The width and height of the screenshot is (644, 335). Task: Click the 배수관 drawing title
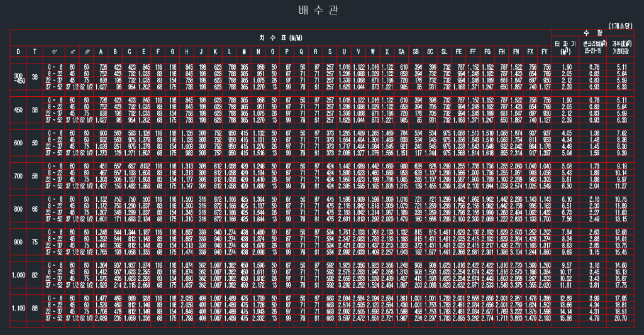321,11
